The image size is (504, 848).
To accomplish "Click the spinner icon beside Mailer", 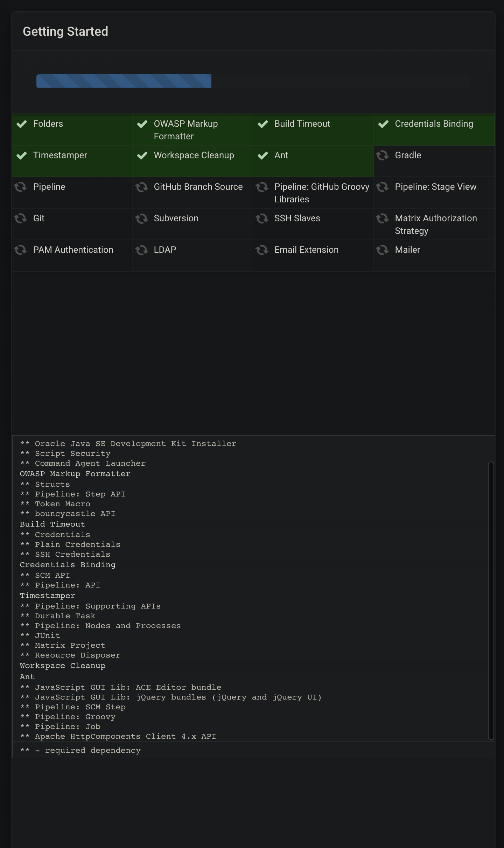I will click(382, 250).
